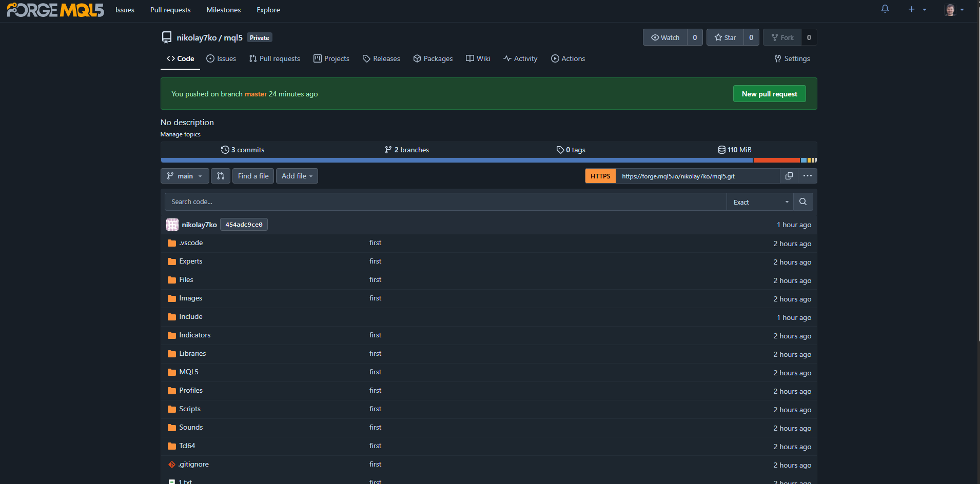Open the Actions tab
Viewport: 980px width, 484px height.
(x=568, y=58)
